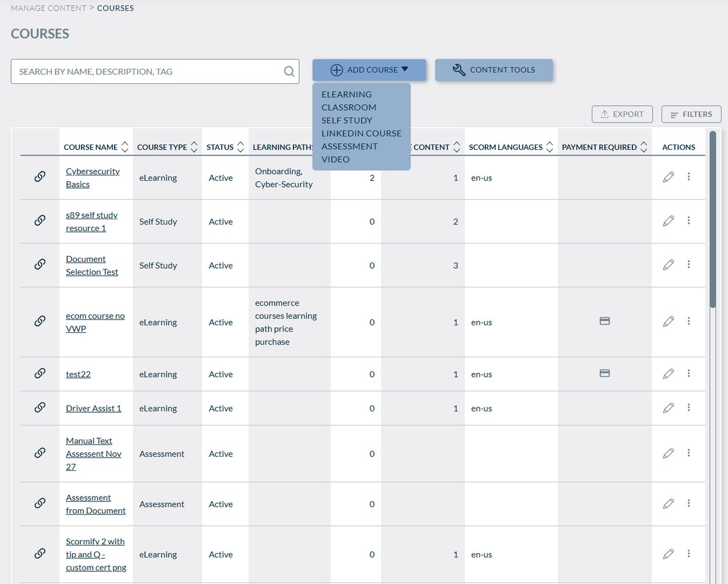
Task: Click inside the search by name field
Action: coord(146,71)
